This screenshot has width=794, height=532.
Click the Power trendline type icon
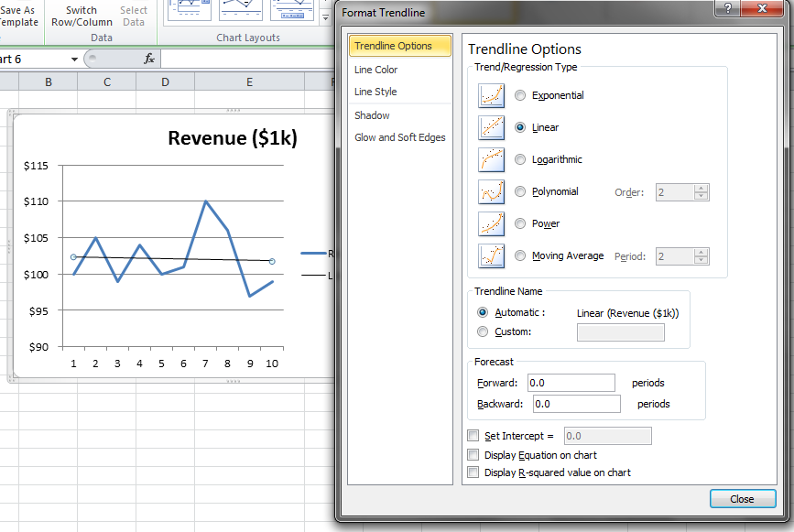pos(491,223)
